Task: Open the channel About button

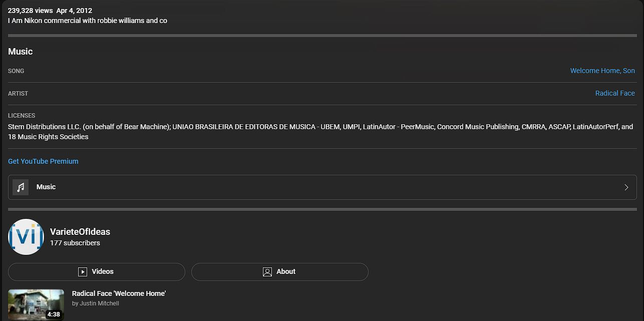Action: (x=280, y=272)
